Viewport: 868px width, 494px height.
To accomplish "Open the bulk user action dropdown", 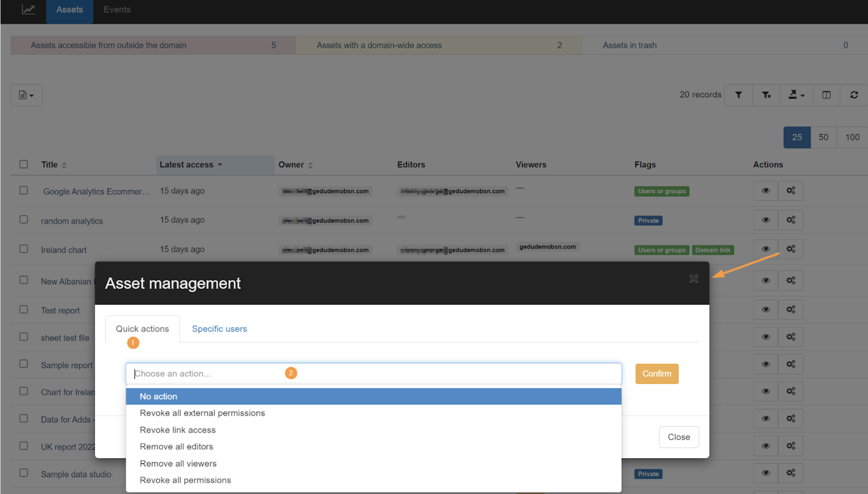I will point(796,95).
